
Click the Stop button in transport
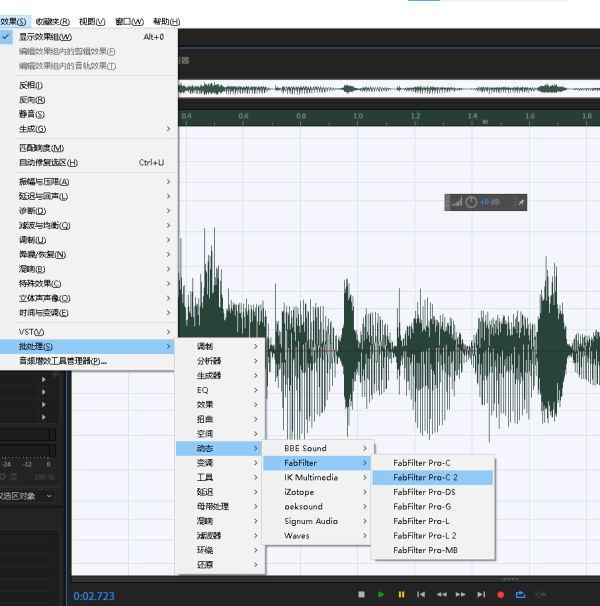pos(362,595)
